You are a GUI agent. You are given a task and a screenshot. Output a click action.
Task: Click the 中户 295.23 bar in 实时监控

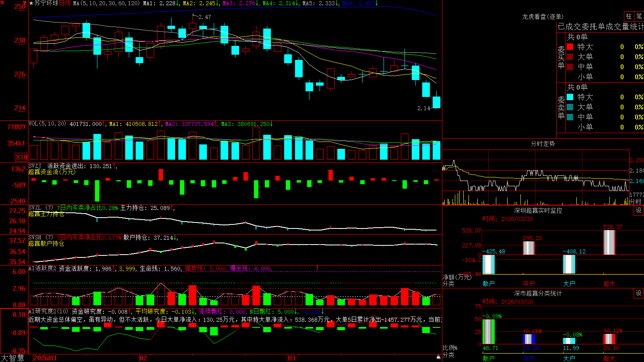click(529, 248)
